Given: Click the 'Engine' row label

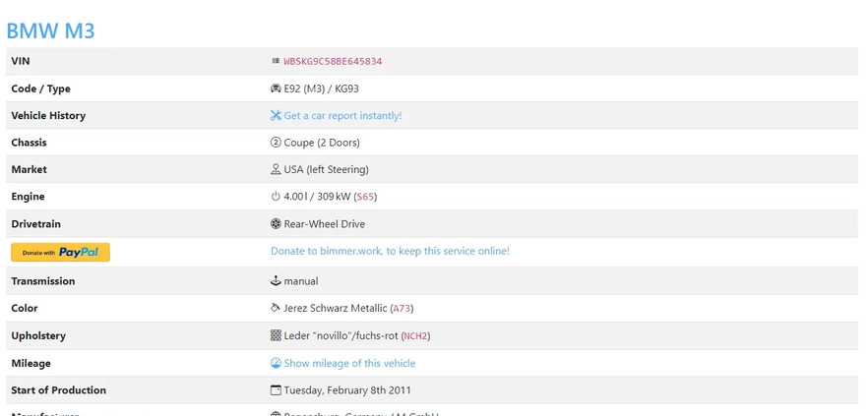Looking at the screenshot, I should (28, 197).
